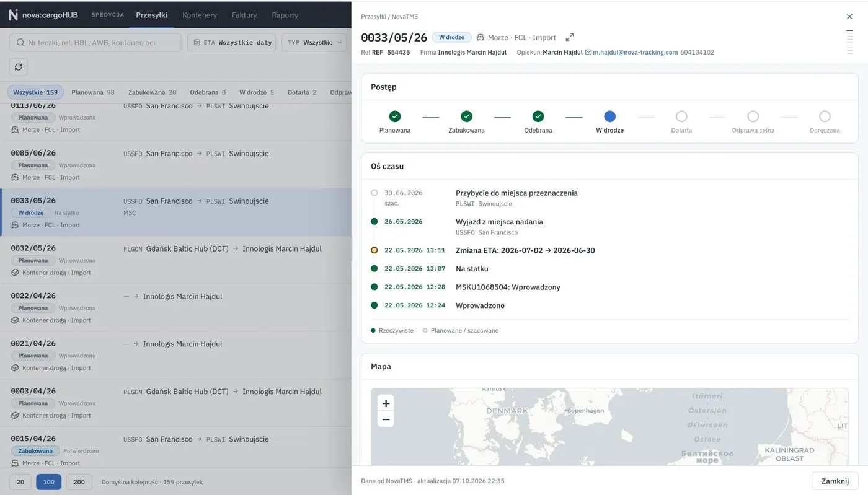Click the SPEDYCJA module label
This screenshot has height=495, width=868.
108,15
